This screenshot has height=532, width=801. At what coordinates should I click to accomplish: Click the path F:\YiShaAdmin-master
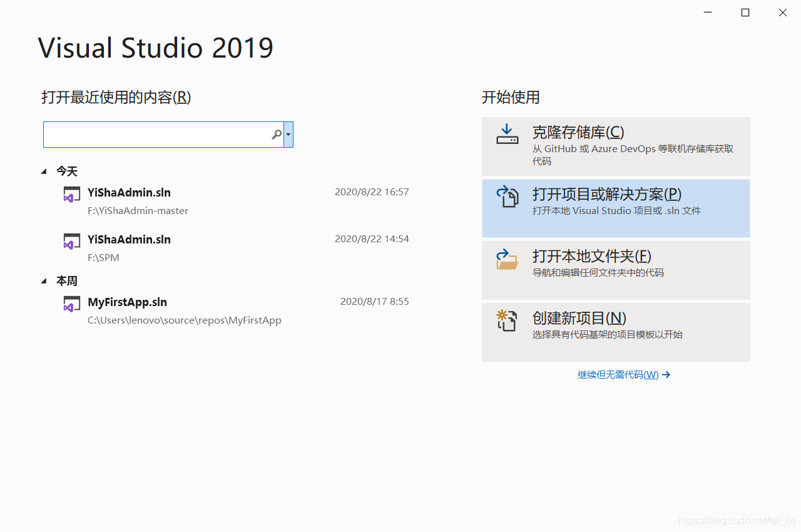[138, 211]
